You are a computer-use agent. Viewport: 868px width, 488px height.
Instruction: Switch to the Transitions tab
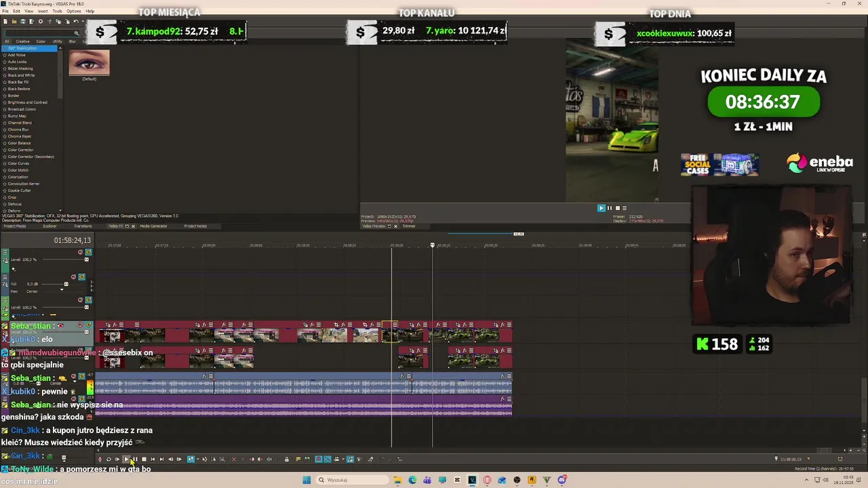(83, 226)
